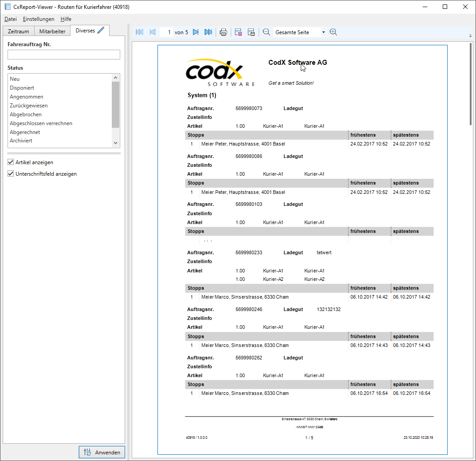Click the toolbar overflow arrow at far right

(x=470, y=36)
